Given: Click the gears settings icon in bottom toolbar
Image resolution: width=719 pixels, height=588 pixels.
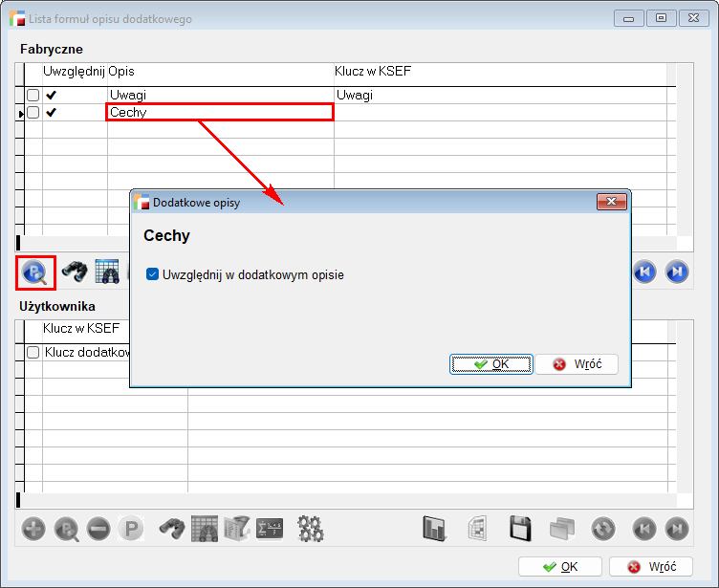Looking at the screenshot, I should point(311,529).
